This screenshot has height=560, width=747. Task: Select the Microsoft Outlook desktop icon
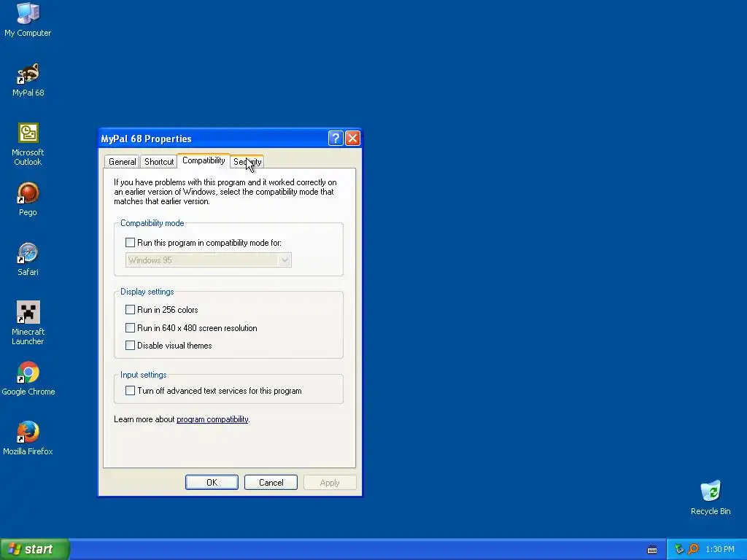[28, 144]
